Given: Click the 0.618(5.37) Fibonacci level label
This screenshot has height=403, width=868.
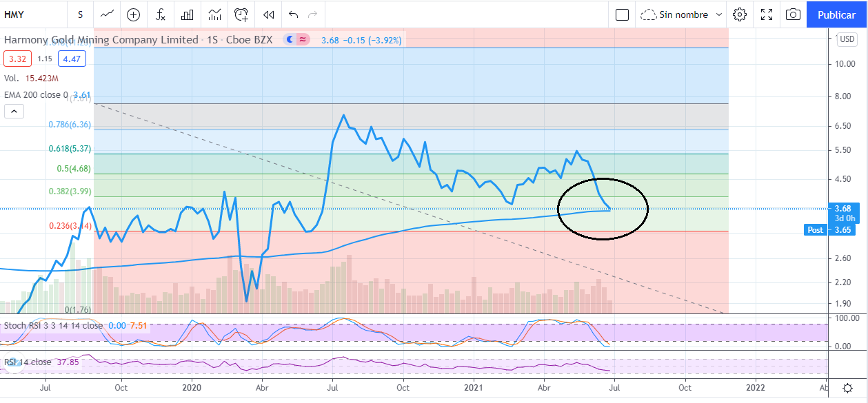Looking at the screenshot, I should 69,149.
